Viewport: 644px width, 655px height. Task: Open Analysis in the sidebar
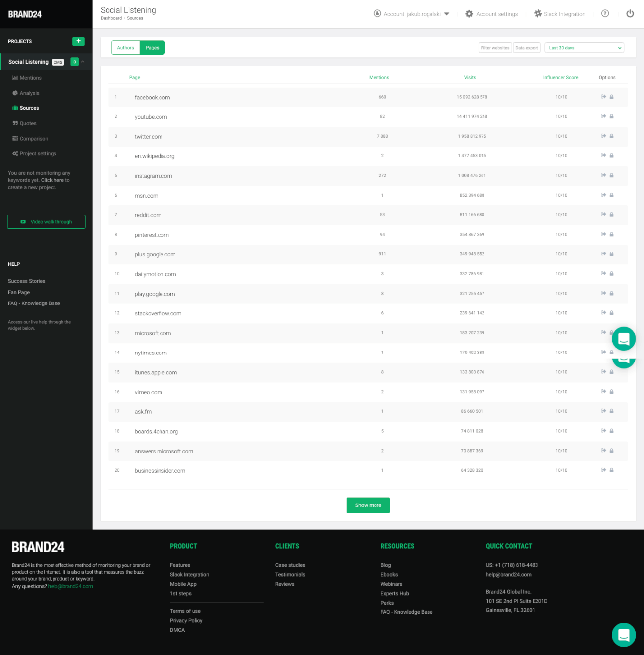pos(26,93)
